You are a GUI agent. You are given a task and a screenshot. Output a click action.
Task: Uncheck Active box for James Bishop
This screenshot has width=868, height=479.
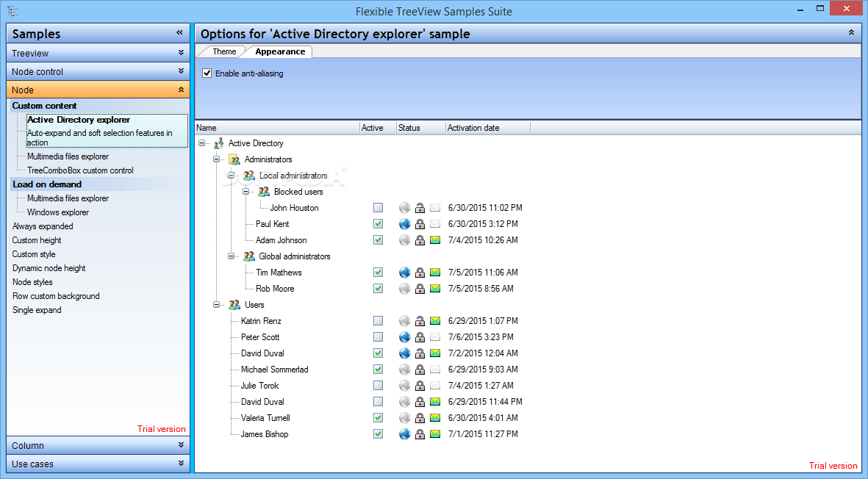click(378, 434)
